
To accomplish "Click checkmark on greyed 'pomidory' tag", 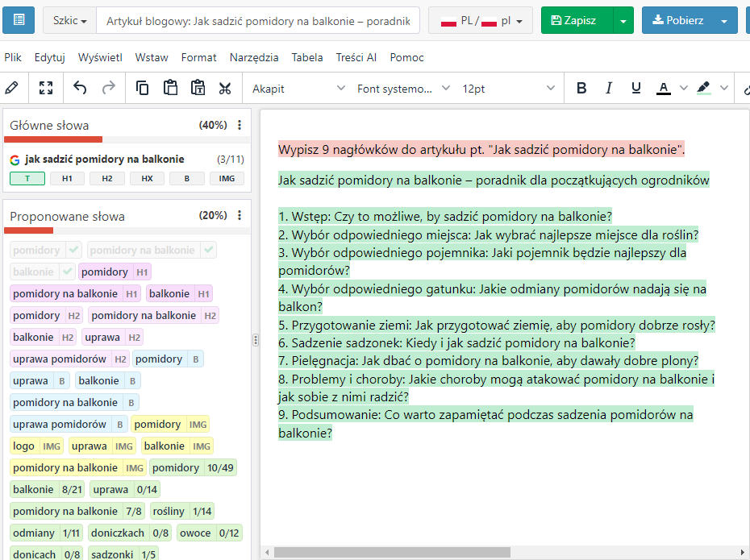I will 73,250.
